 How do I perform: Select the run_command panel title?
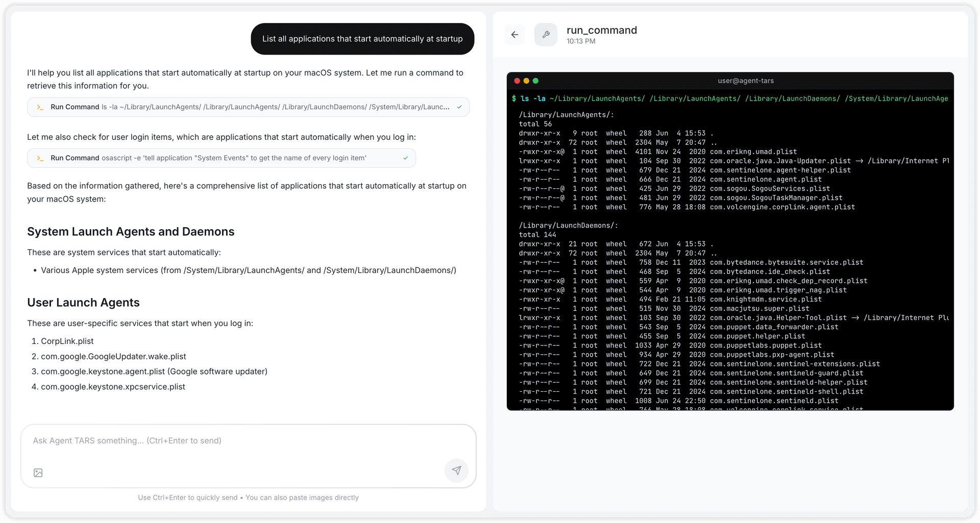601,30
